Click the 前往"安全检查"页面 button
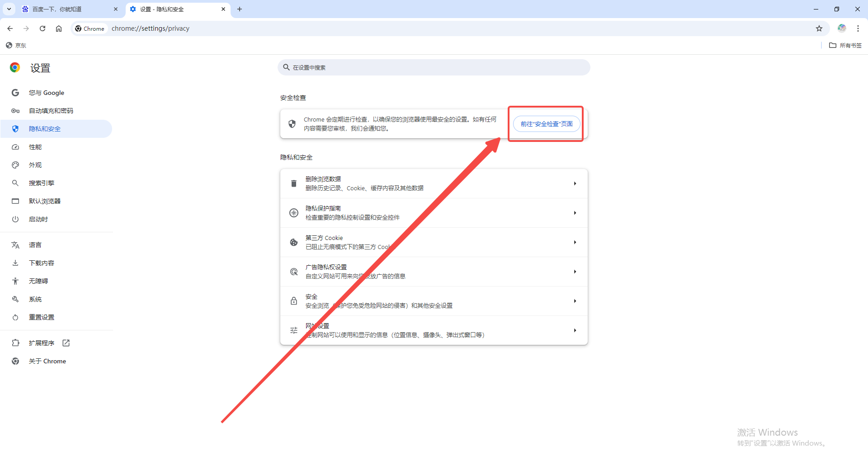This screenshot has height=470, width=868. 546,124
